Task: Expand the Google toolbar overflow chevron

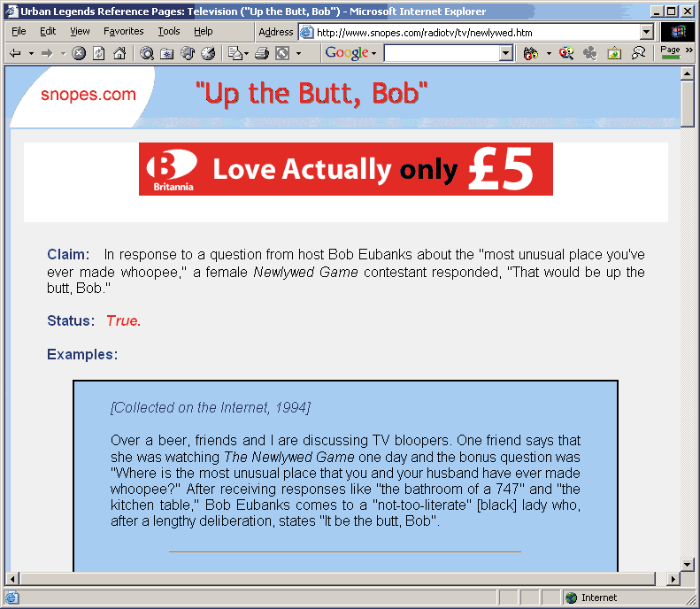Action: (x=688, y=50)
